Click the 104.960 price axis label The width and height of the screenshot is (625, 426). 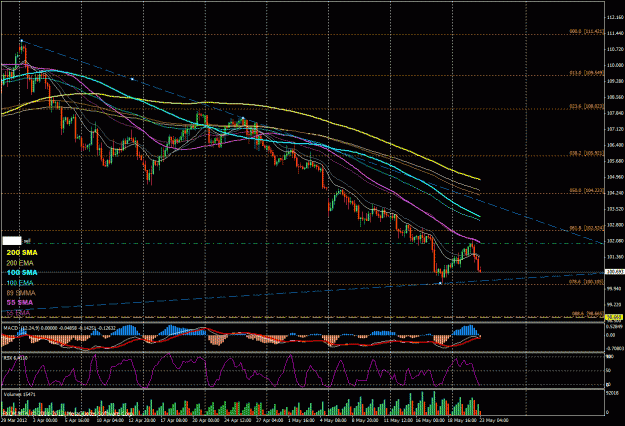tap(615, 177)
